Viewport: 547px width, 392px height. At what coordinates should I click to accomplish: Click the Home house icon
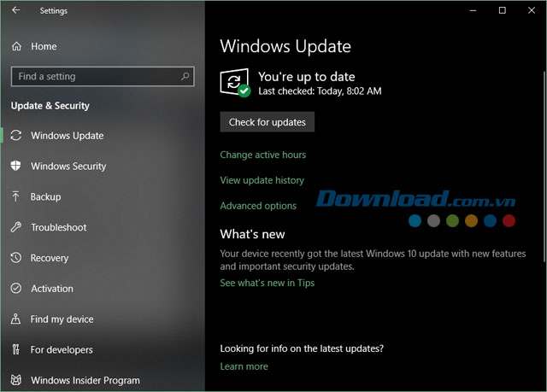tap(16, 46)
